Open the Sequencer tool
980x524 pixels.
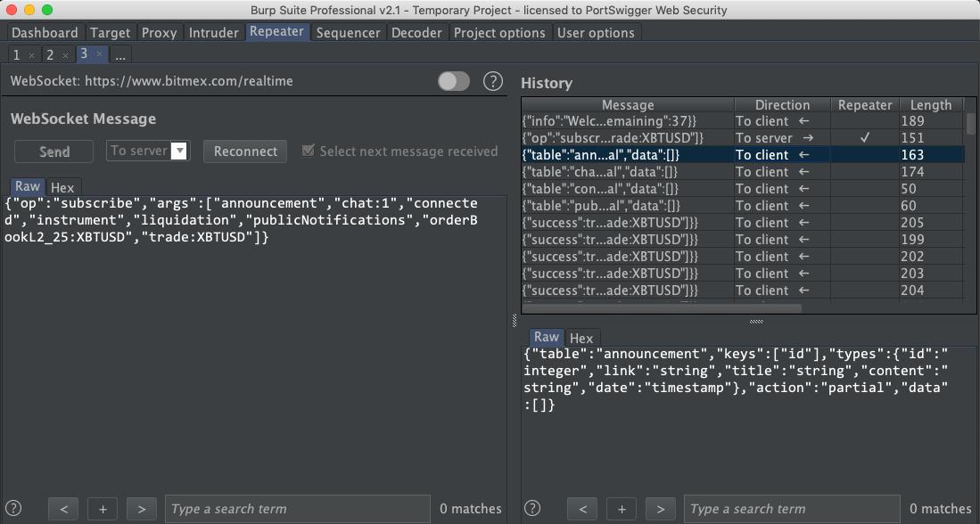point(349,32)
